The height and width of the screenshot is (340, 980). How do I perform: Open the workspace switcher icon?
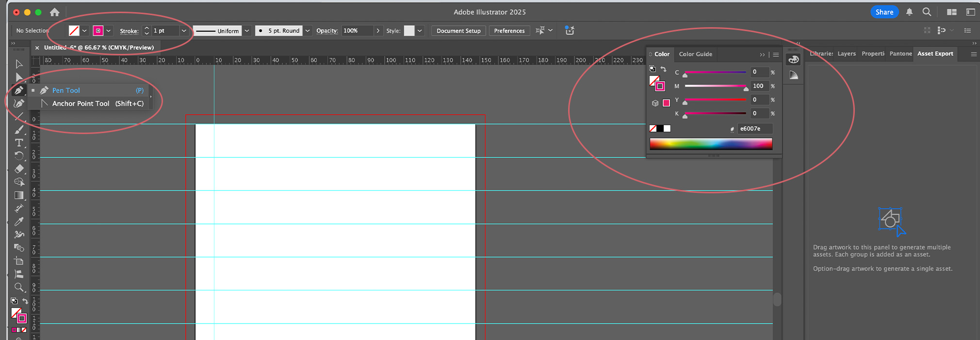pyautogui.click(x=970, y=12)
